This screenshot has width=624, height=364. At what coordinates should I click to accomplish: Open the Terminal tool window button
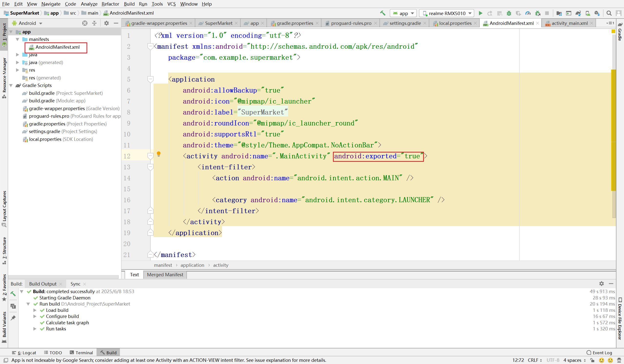(x=81, y=353)
